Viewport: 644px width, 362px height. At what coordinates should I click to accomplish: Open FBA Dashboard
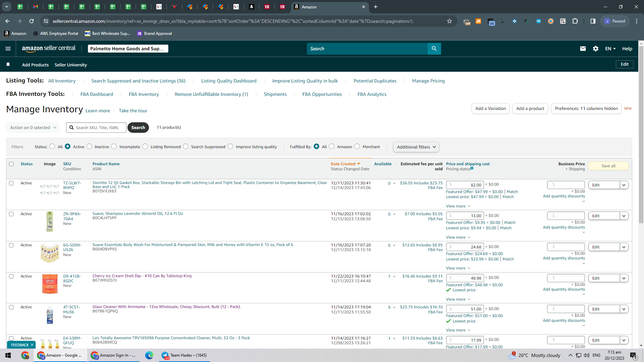(x=97, y=95)
